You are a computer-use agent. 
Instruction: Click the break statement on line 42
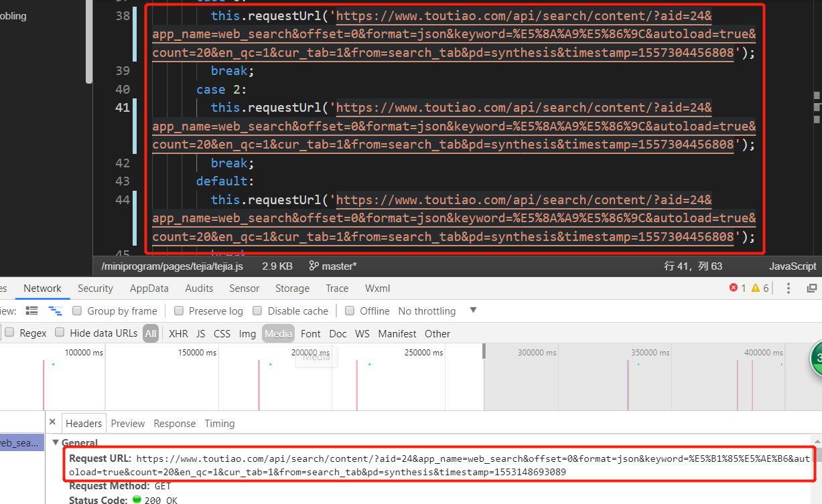click(x=232, y=163)
